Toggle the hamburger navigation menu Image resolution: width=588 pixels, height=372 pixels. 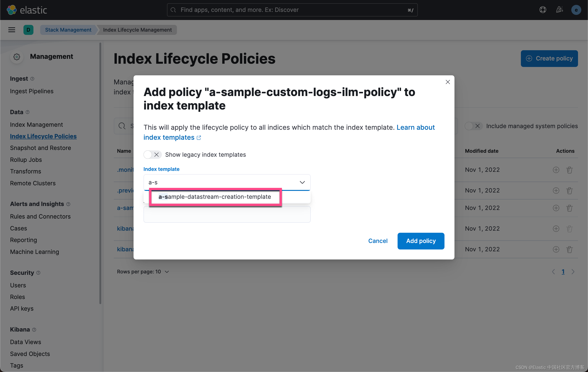tap(12, 30)
